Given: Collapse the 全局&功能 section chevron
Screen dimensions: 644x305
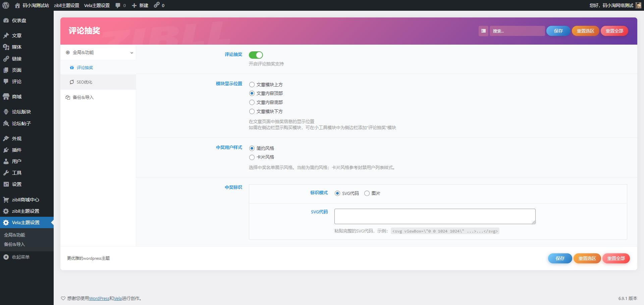Looking at the screenshot, I should coord(131,52).
